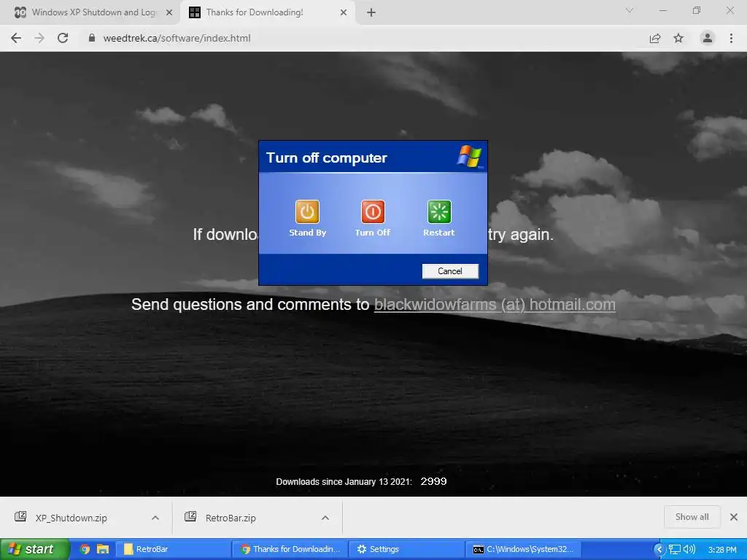Switch to Thanks for Downloading taskbar button
This screenshot has height=560, width=747.
(x=290, y=549)
